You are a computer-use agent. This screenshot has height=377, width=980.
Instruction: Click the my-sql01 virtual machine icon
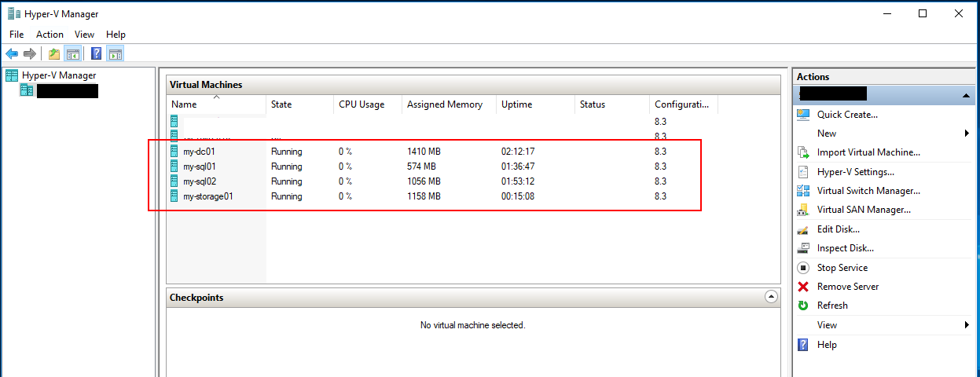click(x=174, y=167)
